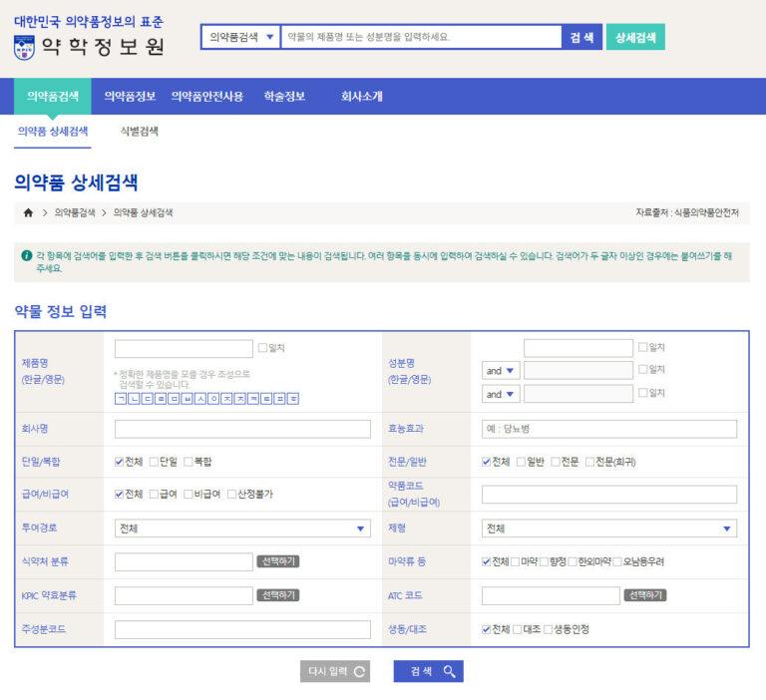Select the ㅇ initial consonant button

tap(213, 399)
